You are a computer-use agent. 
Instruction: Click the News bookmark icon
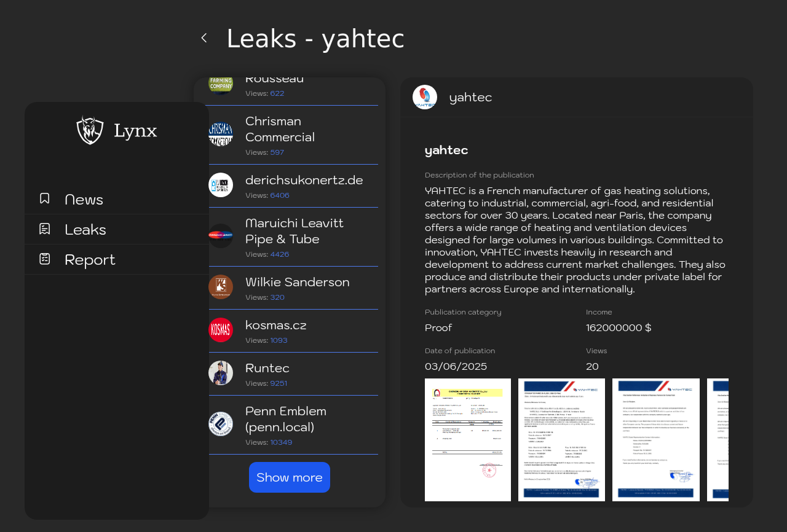(x=44, y=198)
